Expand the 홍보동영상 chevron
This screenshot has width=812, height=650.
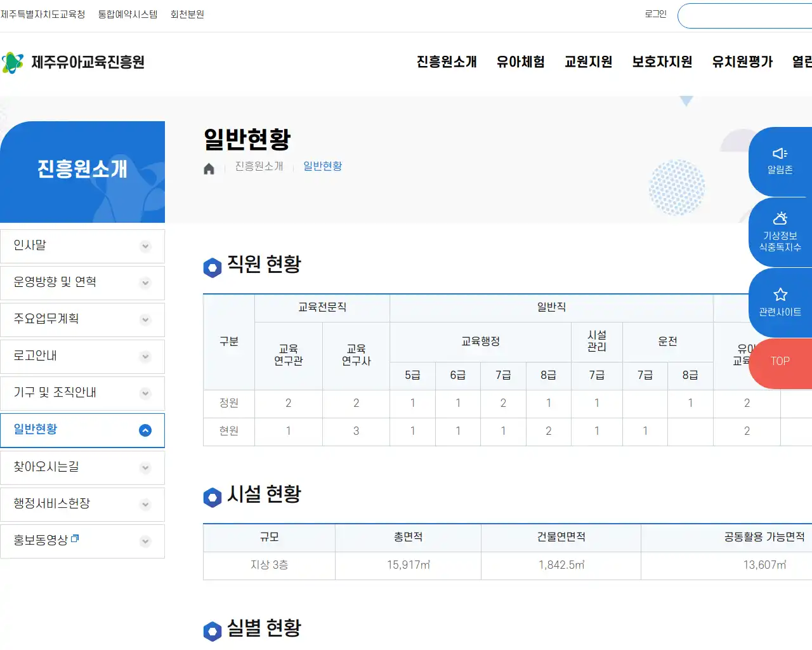(x=145, y=541)
